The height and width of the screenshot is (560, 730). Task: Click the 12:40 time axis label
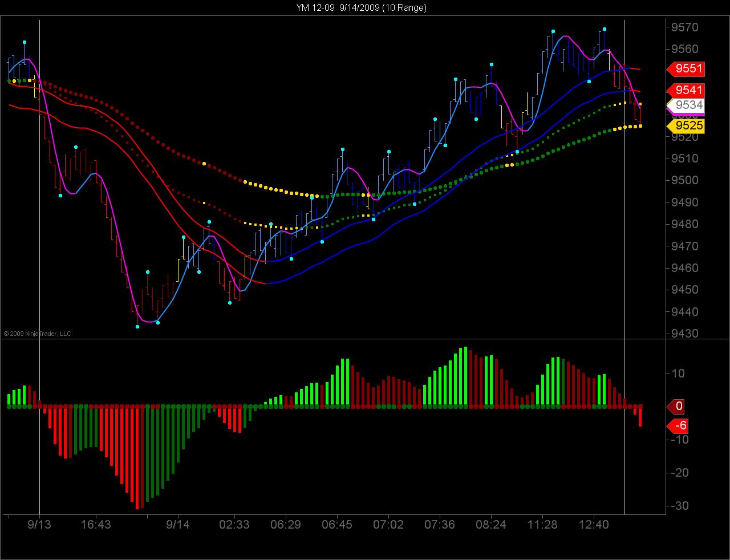tap(594, 524)
